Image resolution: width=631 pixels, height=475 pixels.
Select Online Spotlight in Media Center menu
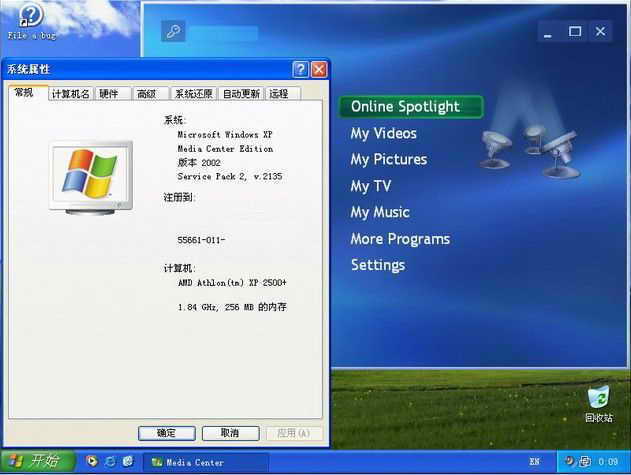[405, 107]
